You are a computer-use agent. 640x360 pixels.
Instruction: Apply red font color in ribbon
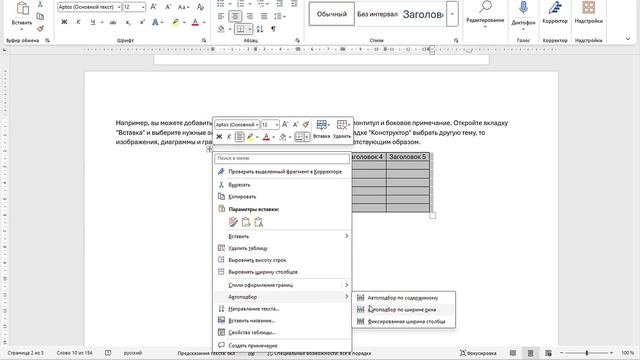195,22
